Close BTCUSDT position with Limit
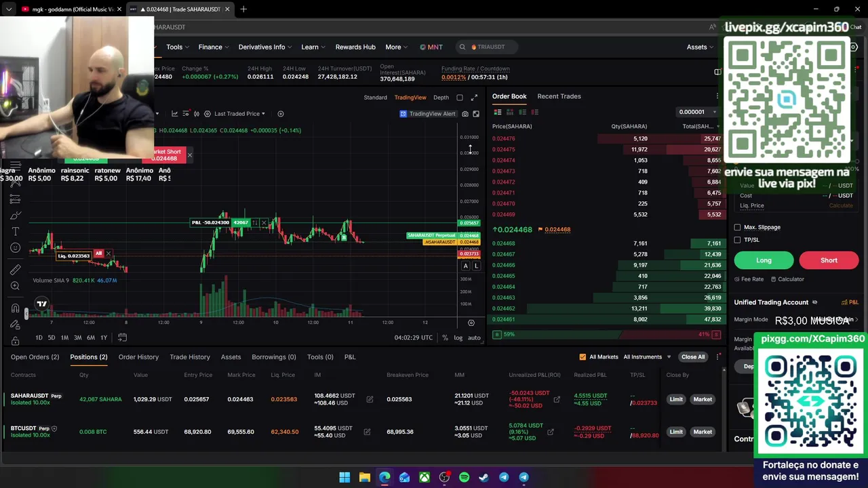The image size is (868, 488). (x=676, y=432)
